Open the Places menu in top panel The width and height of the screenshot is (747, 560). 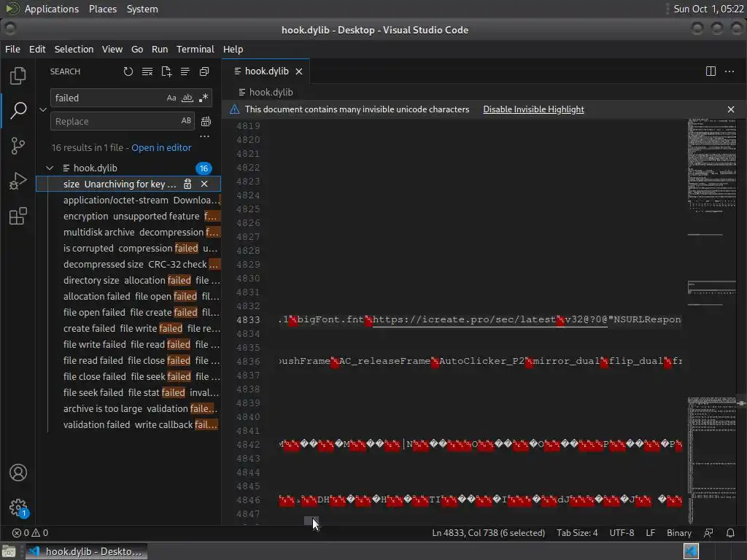102,9
